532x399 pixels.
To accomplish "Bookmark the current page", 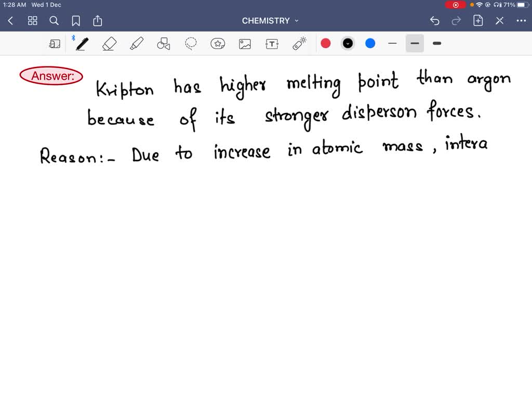I will point(76,21).
